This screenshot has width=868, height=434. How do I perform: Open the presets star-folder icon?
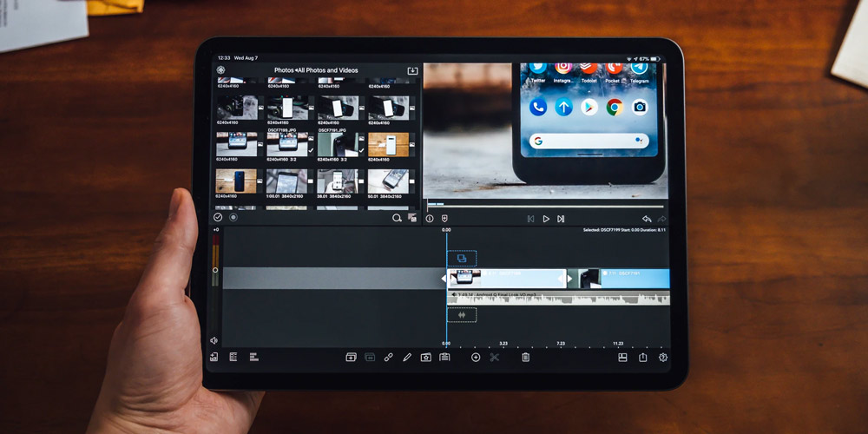coord(425,357)
